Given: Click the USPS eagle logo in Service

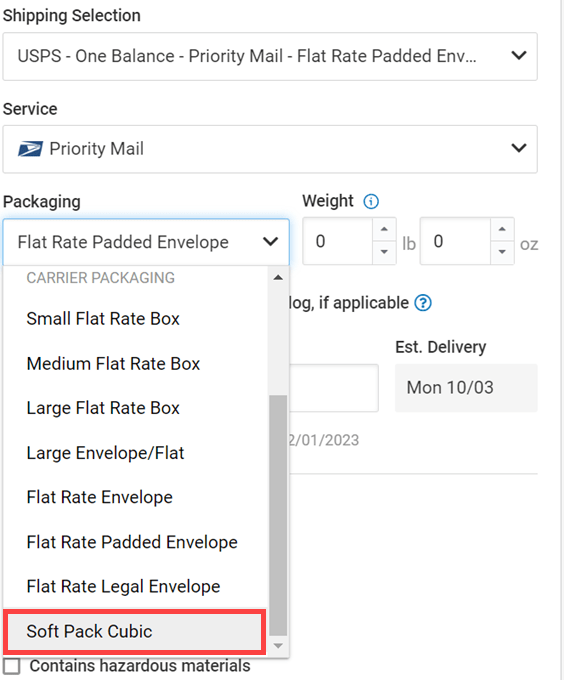Looking at the screenshot, I should pos(30,149).
